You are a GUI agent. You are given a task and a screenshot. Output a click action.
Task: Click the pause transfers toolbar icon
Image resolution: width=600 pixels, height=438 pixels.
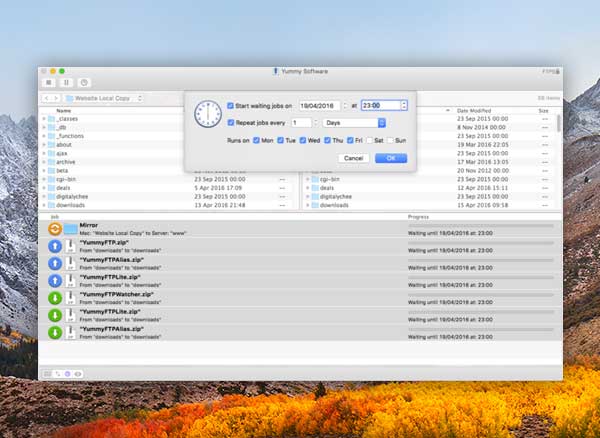point(66,83)
